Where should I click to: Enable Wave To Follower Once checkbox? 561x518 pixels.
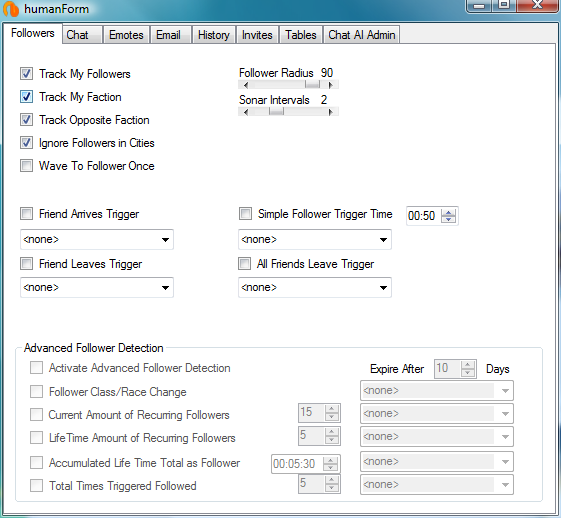(x=26, y=166)
